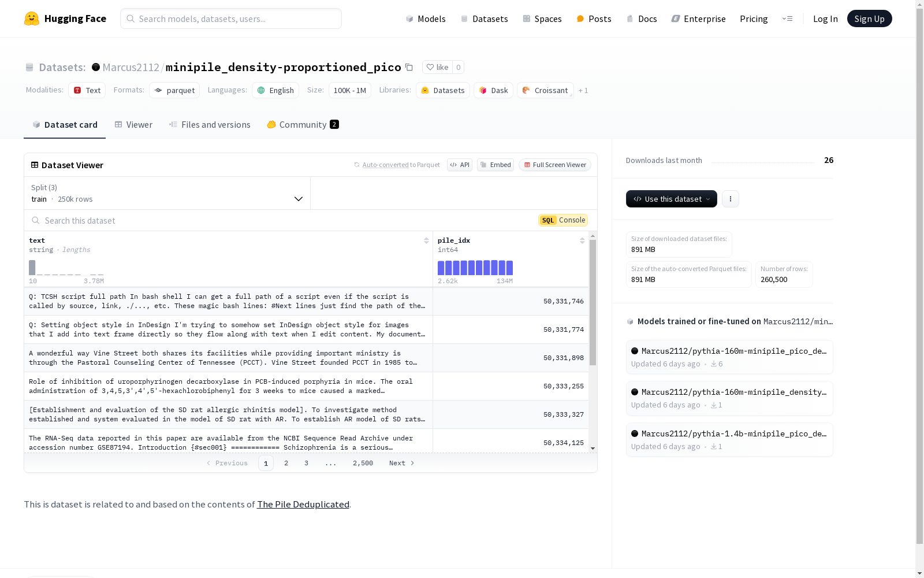The height and width of the screenshot is (578, 924).
Task: Follow the Auto-converted link
Action: click(385, 165)
